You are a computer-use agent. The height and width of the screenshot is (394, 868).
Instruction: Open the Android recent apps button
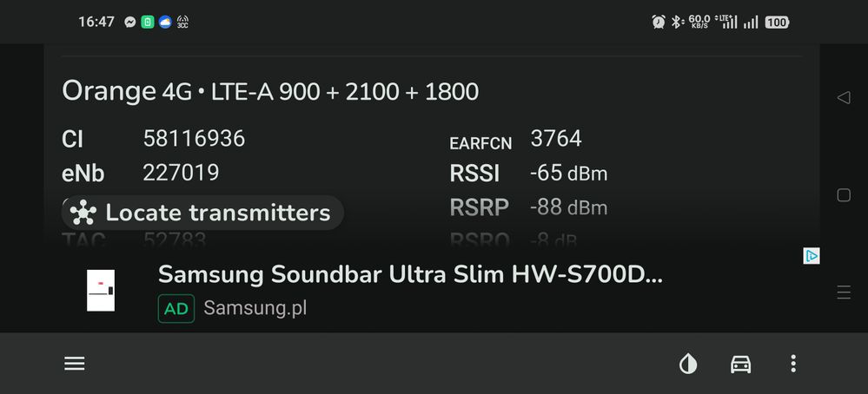[843, 292]
